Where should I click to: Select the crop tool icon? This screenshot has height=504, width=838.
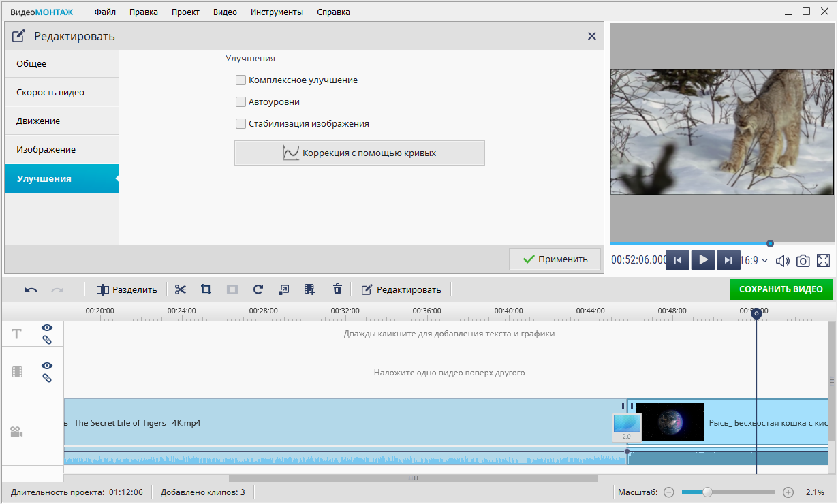206,289
